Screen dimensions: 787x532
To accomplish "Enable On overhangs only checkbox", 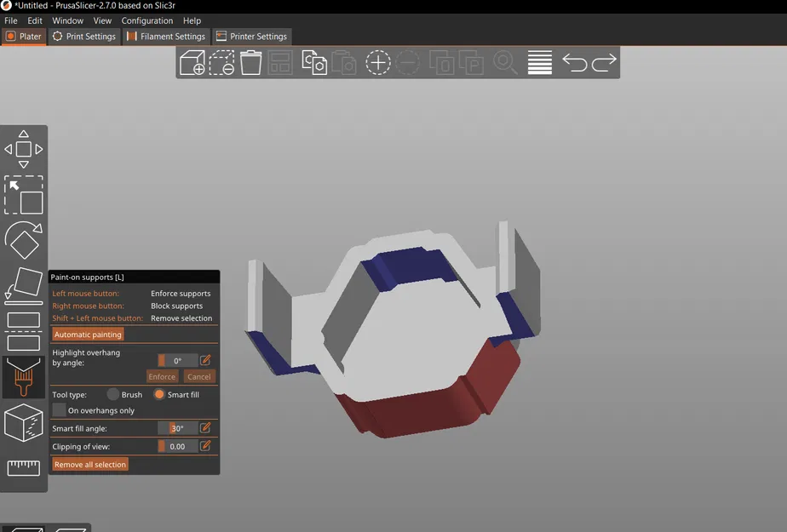I will pyautogui.click(x=60, y=410).
